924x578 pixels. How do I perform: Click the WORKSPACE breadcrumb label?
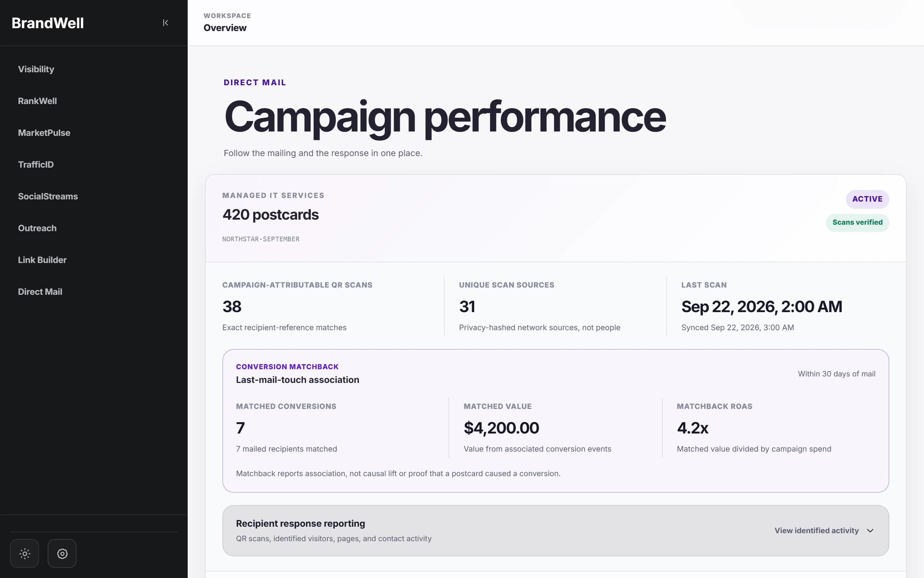pos(227,16)
